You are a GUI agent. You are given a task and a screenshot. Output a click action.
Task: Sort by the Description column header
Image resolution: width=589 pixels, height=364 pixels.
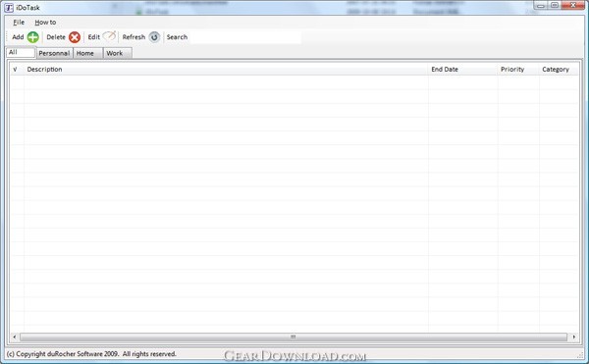(226, 70)
